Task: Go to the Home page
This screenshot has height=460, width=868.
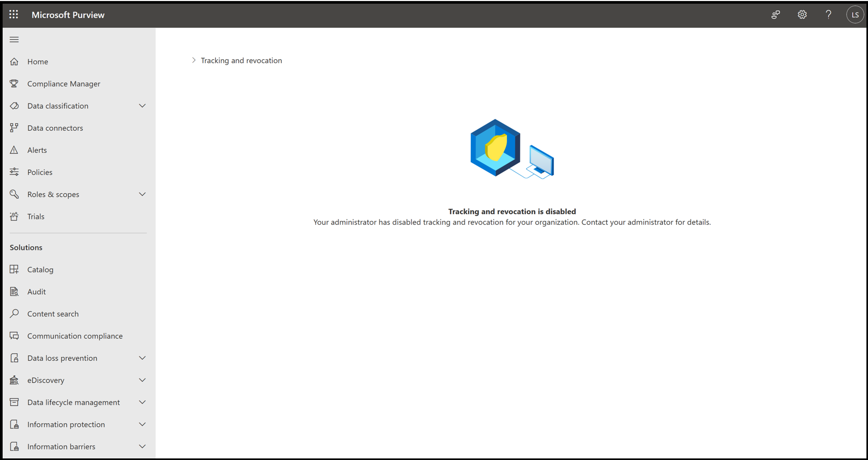Action: [x=38, y=61]
